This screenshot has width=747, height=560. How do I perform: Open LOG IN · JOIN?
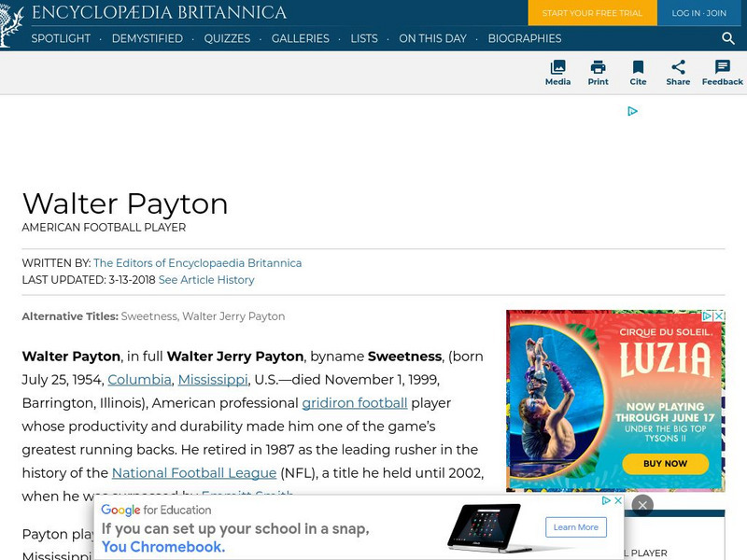(698, 13)
